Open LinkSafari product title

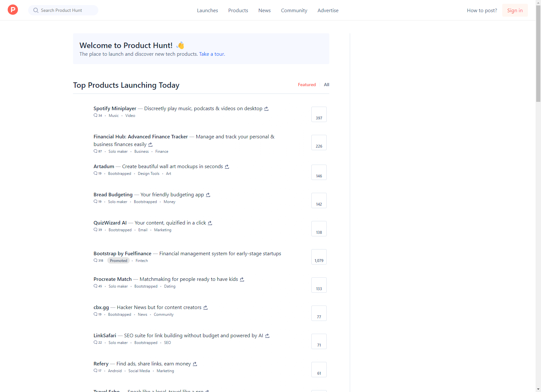point(105,336)
